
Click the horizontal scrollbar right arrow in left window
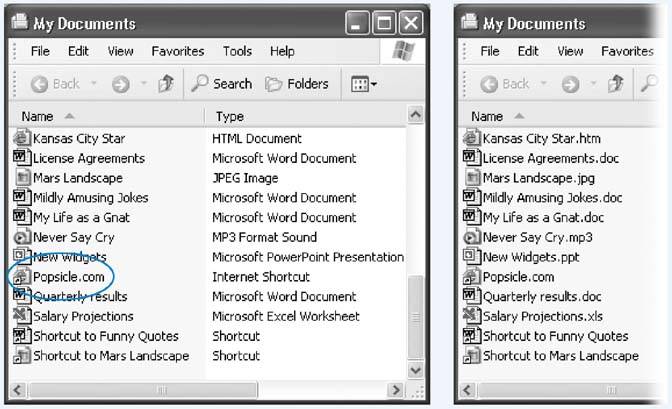[x=396, y=389]
